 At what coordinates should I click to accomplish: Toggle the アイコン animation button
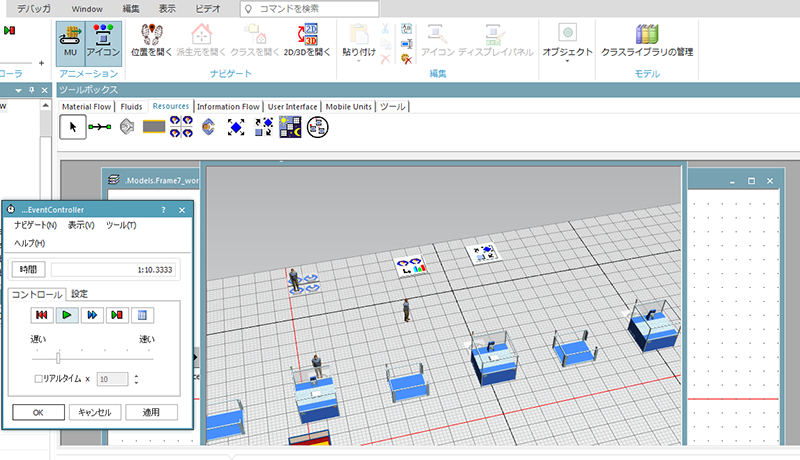pos(103,43)
